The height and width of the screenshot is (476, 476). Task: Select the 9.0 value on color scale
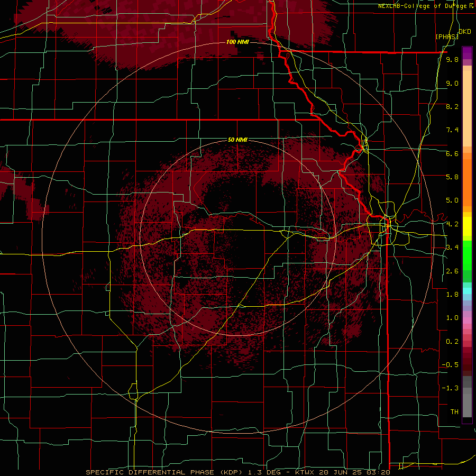click(452, 83)
